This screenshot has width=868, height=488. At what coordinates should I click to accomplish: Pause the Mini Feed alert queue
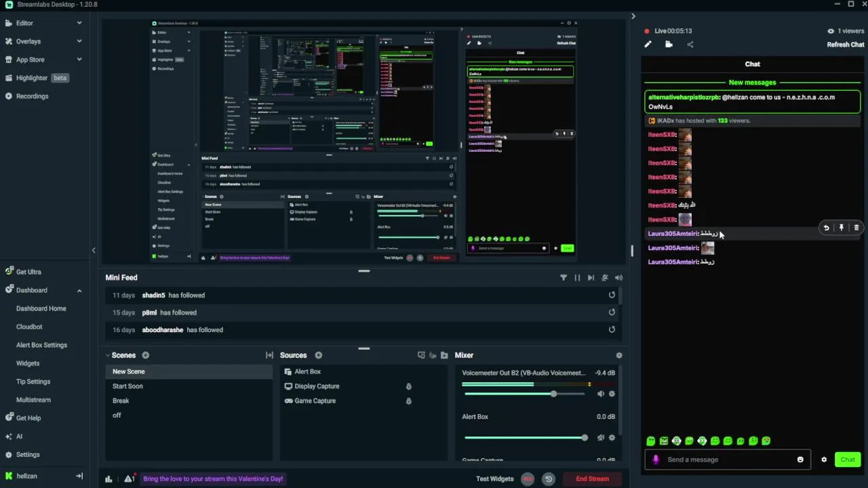pos(577,278)
